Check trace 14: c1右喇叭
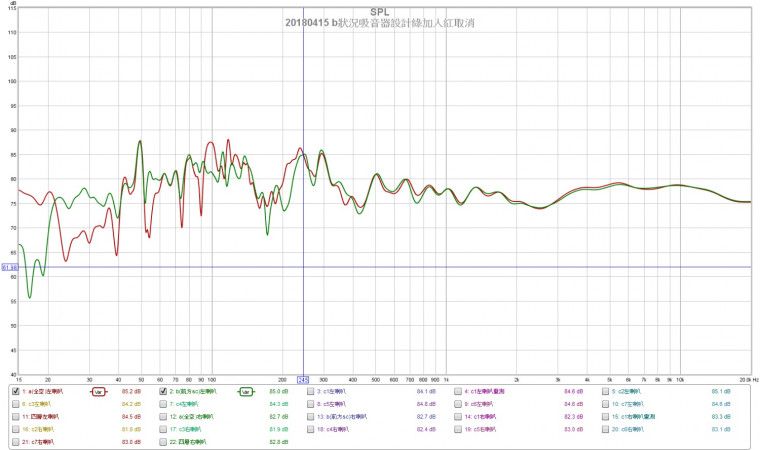This screenshot has width=760, height=450. click(x=458, y=417)
